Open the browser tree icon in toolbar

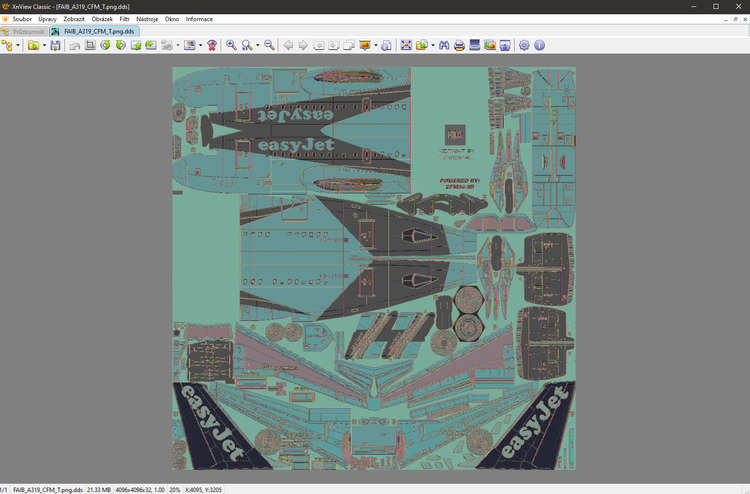click(7, 45)
